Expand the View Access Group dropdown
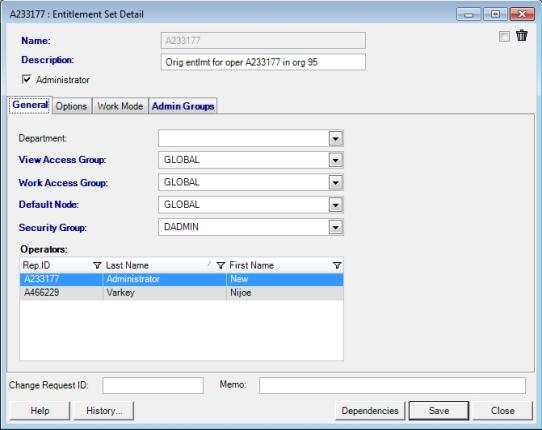This screenshot has width=542, height=430. click(x=335, y=160)
